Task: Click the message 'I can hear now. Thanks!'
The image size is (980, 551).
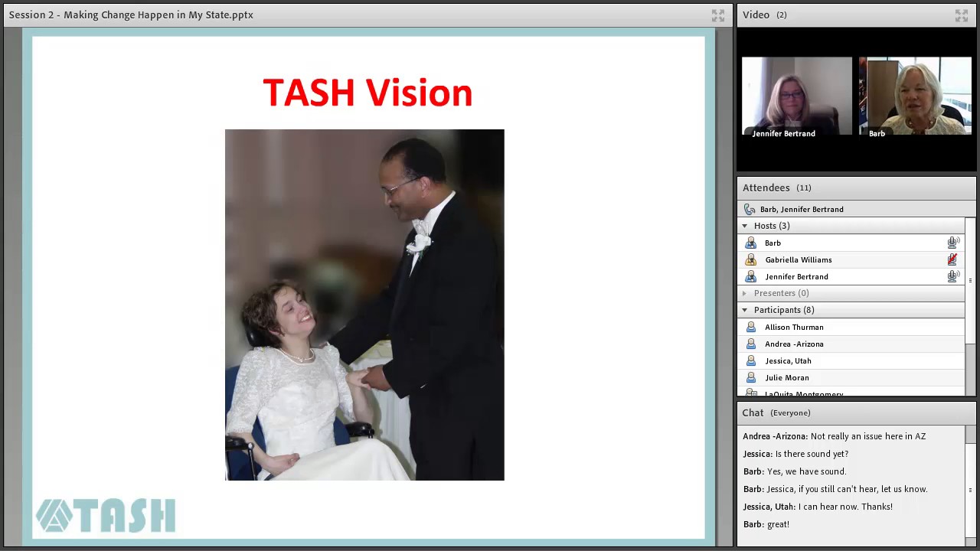Action: (x=845, y=507)
